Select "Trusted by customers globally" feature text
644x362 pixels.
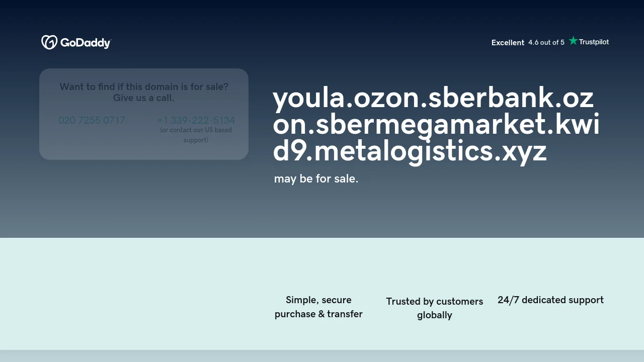(435, 308)
